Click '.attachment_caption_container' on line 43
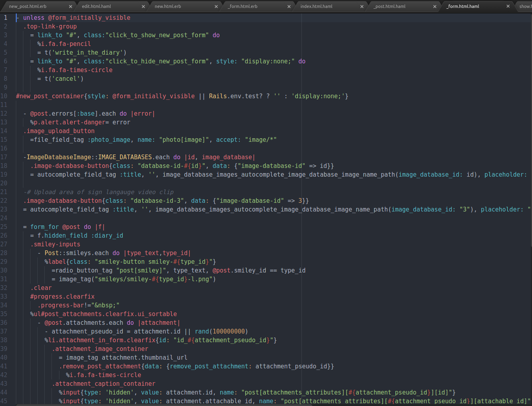Viewport: 532px width, 406px height. [104, 384]
